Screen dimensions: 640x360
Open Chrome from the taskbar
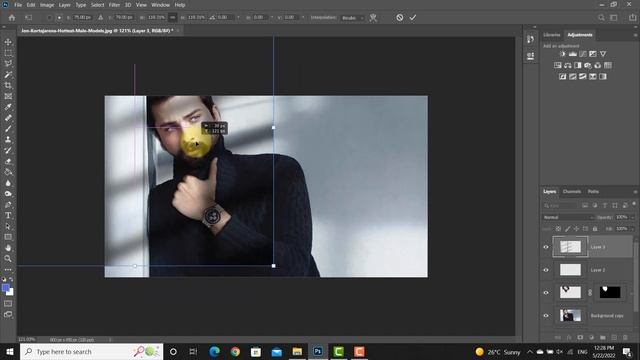click(235, 351)
